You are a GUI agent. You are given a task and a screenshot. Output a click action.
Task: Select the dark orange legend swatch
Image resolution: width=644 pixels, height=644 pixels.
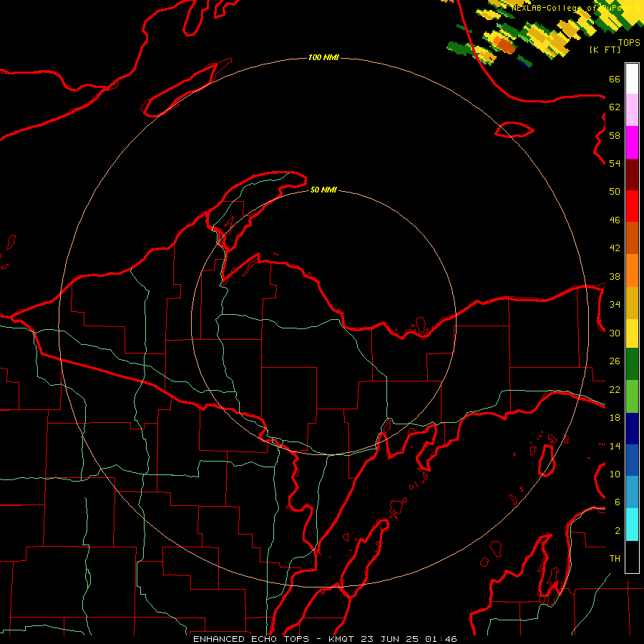coord(632,238)
